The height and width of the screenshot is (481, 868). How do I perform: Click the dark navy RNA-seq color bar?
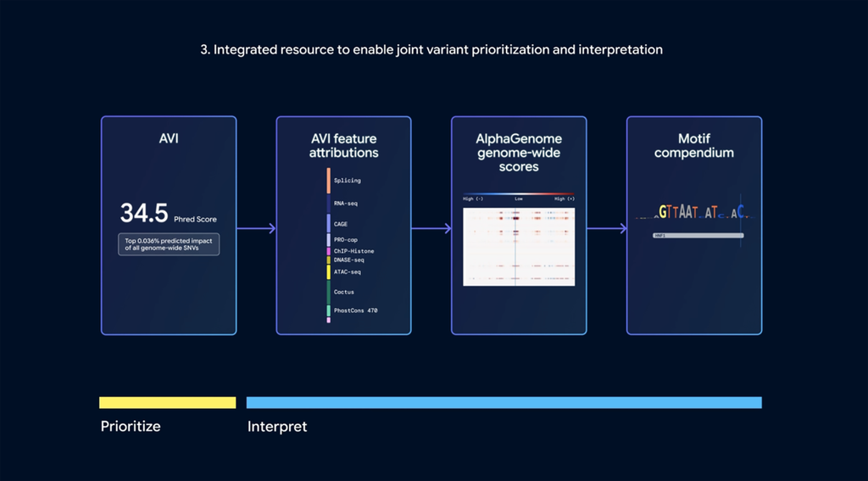click(329, 204)
